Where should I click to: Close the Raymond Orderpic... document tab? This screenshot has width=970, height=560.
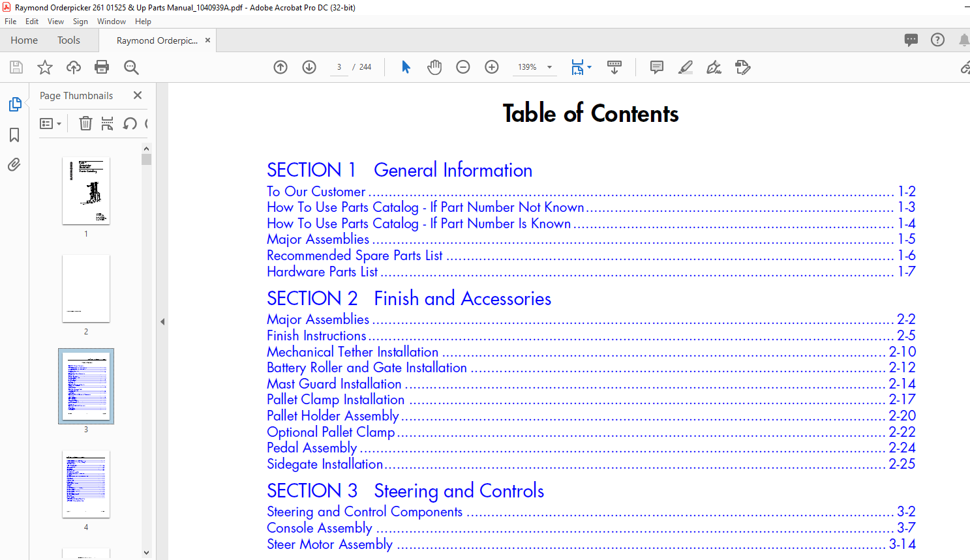(207, 40)
